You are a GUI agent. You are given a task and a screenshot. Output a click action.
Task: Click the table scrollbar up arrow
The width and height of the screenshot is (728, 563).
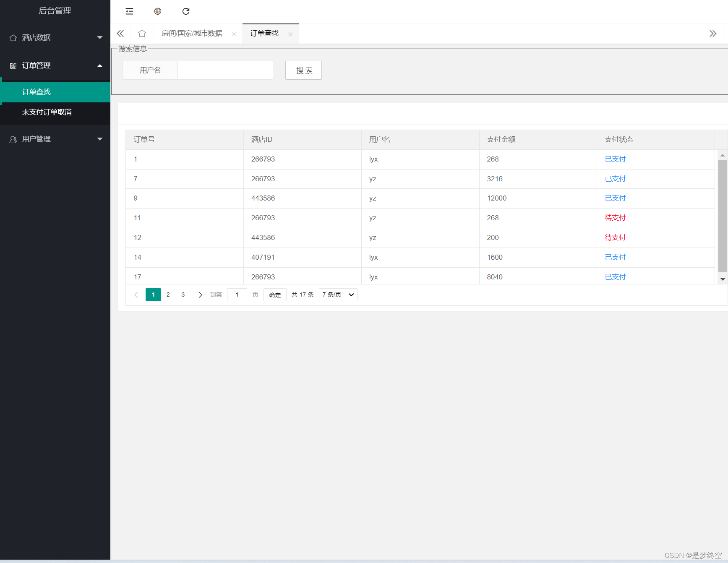pyautogui.click(x=723, y=155)
